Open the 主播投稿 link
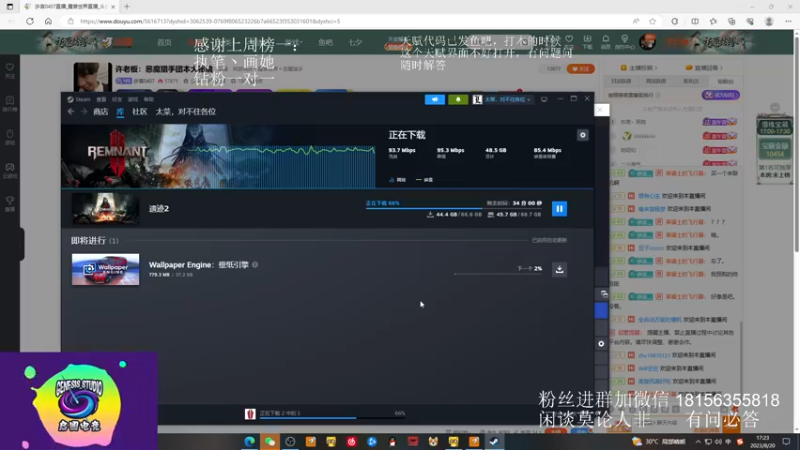Image resolution: width=800 pixels, height=450 pixels. [639, 67]
